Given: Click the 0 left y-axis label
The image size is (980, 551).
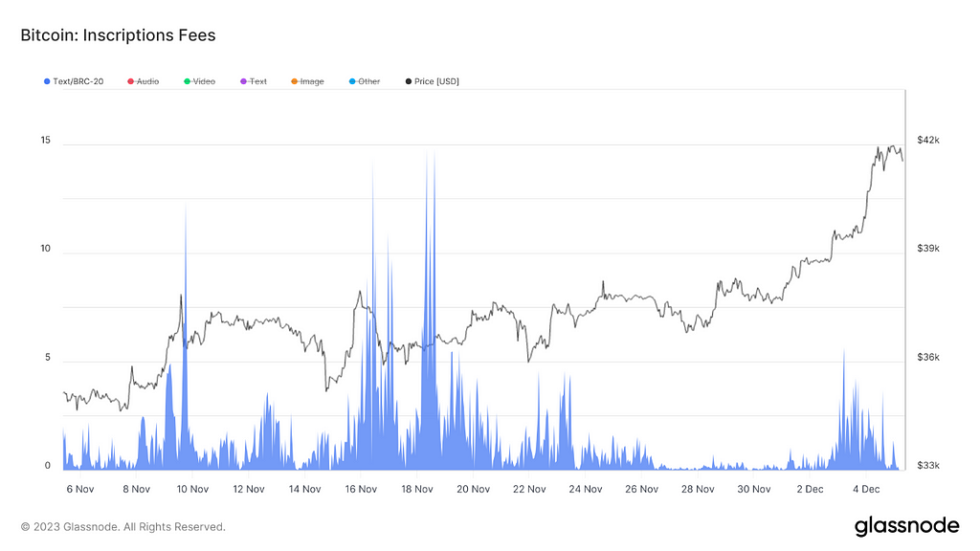Looking at the screenshot, I should point(48,466).
